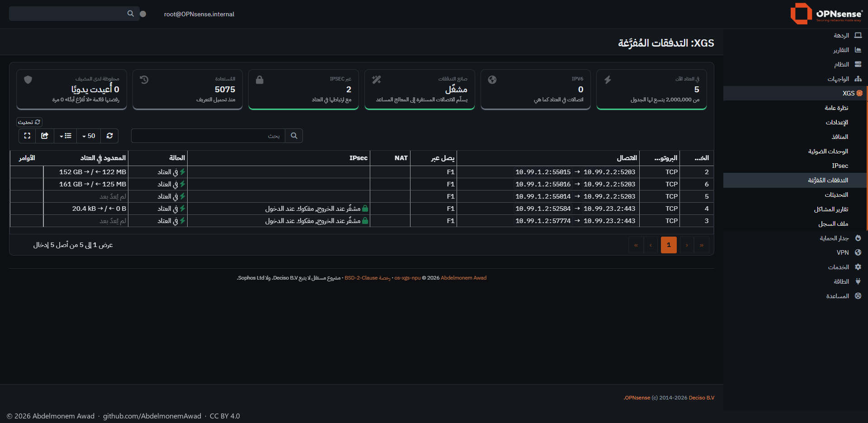The image size is (868, 423).
Task: Click page 1 pagination button
Action: click(x=669, y=245)
